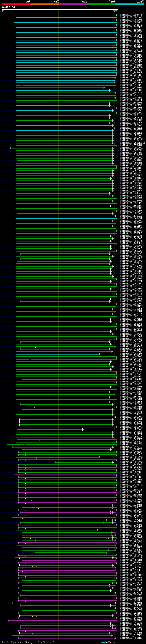Select hit label UniRef100_B8BQX0
Viewport: 146px width, 644px height.
131,198
